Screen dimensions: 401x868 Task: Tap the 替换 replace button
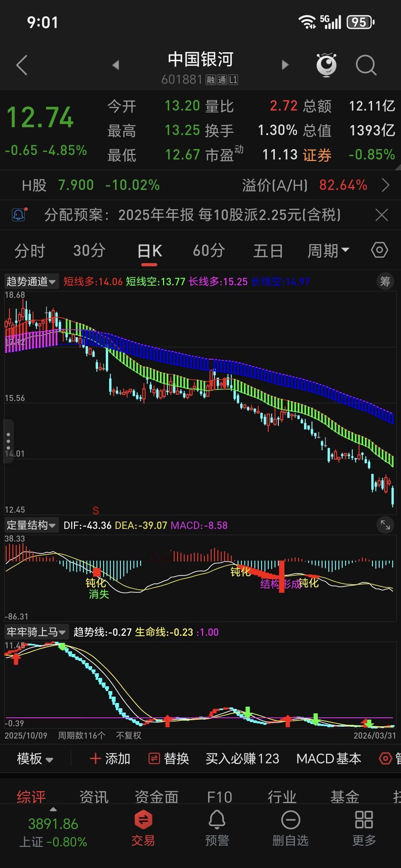coord(169,759)
